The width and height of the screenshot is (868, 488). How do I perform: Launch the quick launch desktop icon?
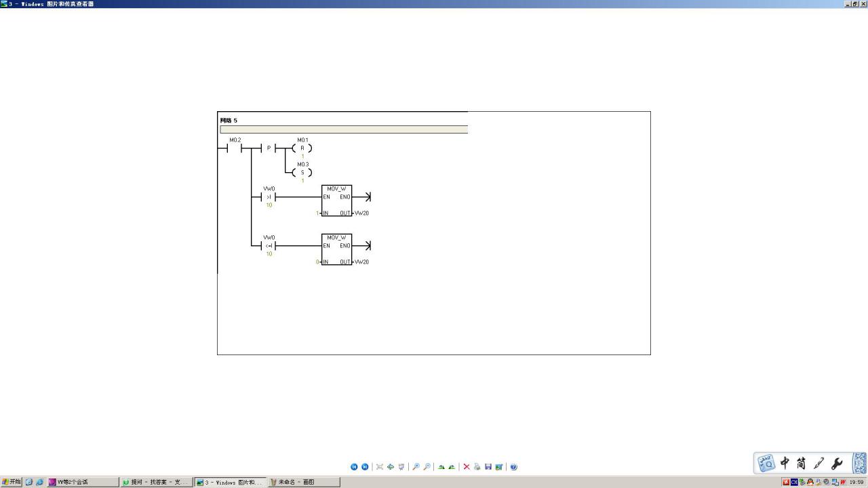pyautogui.click(x=29, y=482)
